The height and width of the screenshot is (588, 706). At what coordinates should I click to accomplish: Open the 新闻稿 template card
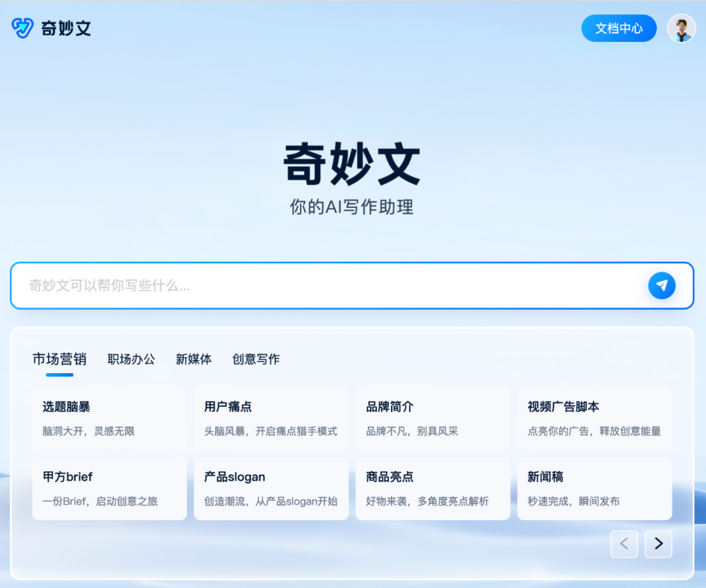pyautogui.click(x=594, y=489)
